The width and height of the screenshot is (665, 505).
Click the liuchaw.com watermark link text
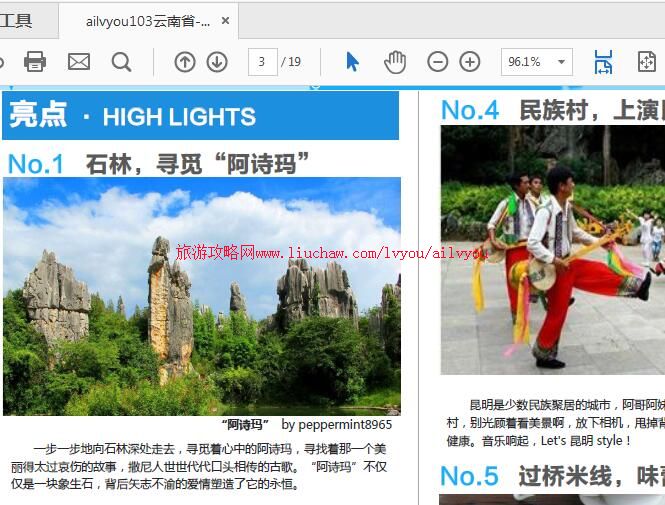[330, 253]
